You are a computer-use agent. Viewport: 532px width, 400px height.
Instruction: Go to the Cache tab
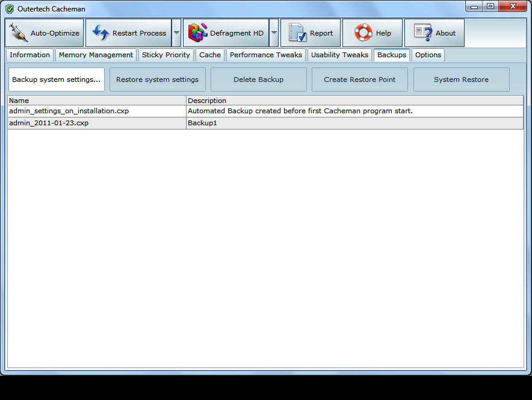(210, 55)
